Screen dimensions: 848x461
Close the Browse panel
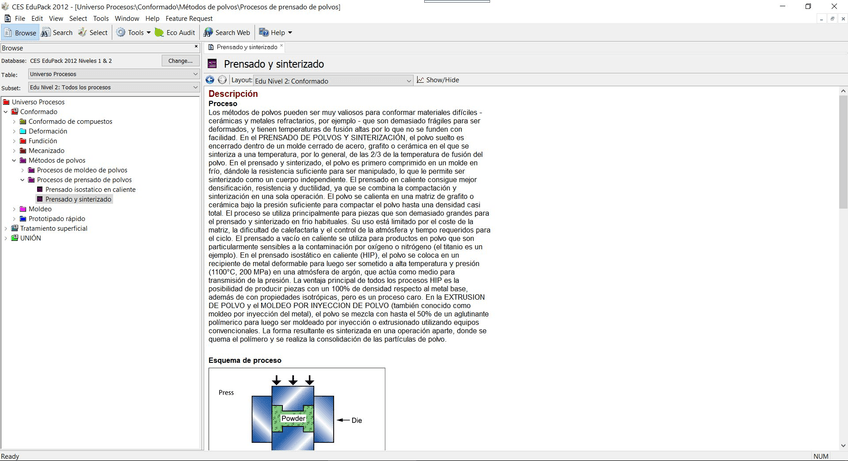(x=195, y=47)
